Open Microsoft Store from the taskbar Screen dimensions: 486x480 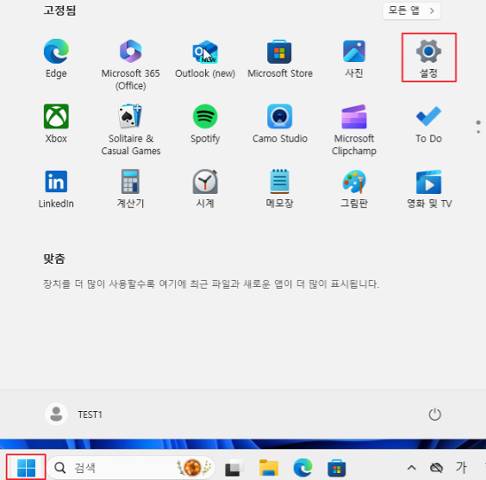pos(337,468)
